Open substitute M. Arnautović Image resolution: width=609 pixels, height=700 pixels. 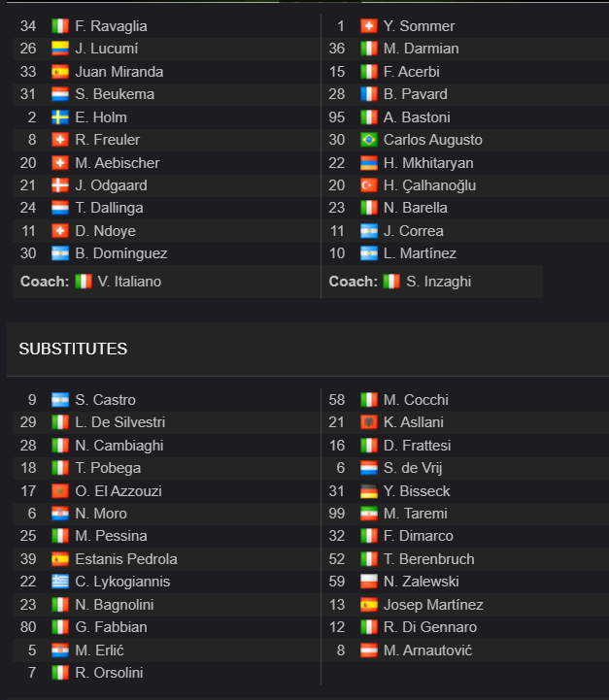click(427, 650)
